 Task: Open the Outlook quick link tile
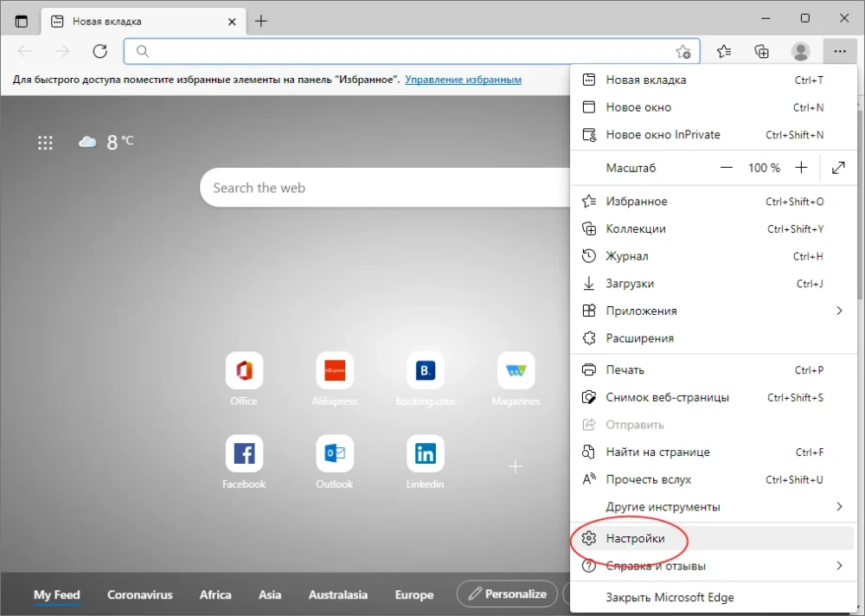click(x=334, y=454)
